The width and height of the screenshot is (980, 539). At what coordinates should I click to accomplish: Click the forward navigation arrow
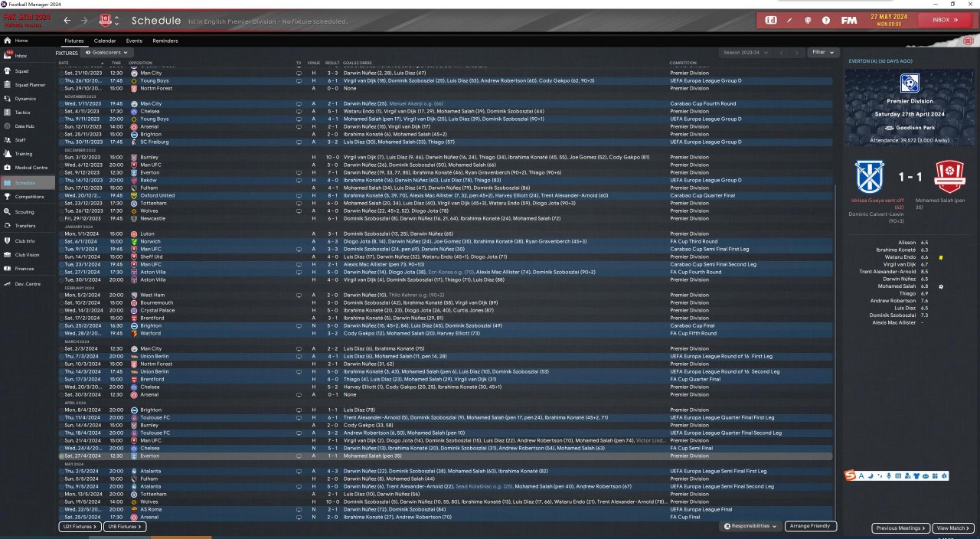click(84, 21)
